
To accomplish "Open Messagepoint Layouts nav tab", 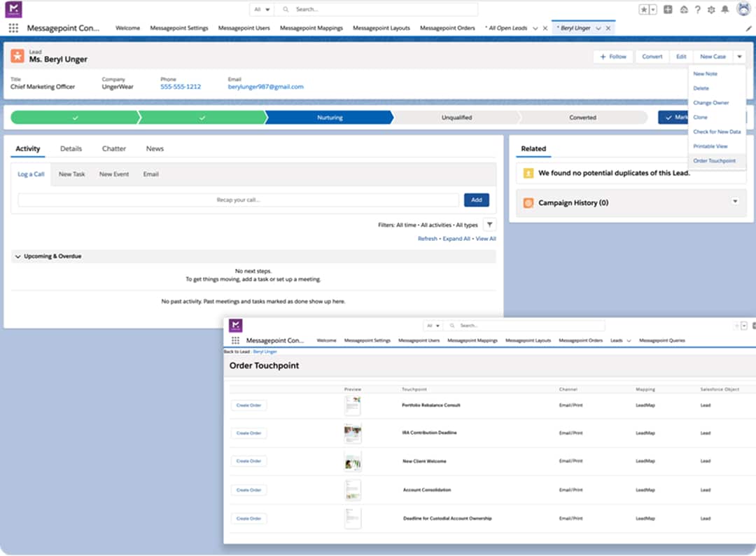I will tap(381, 28).
